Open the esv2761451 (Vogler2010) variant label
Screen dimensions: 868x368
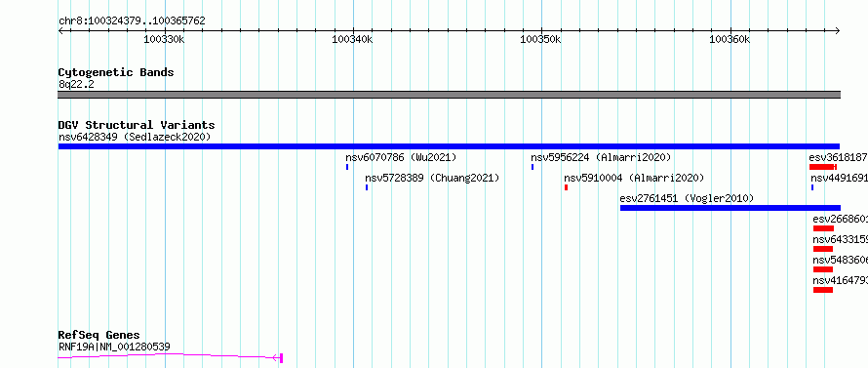click(687, 198)
